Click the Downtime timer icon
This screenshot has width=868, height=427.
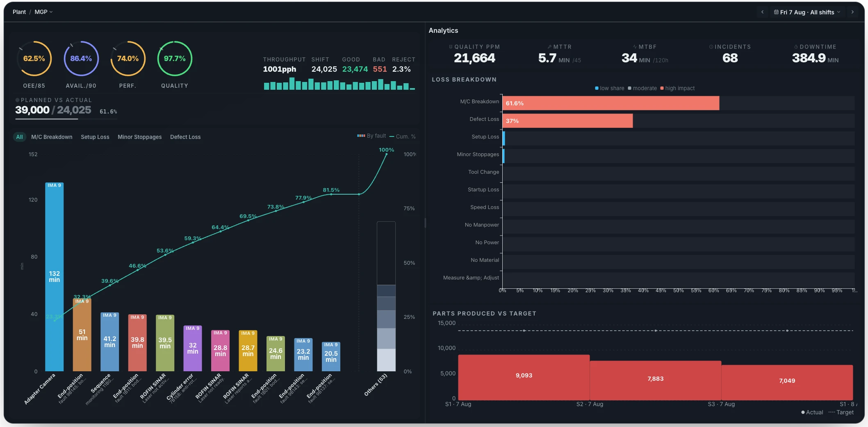pyautogui.click(x=796, y=47)
